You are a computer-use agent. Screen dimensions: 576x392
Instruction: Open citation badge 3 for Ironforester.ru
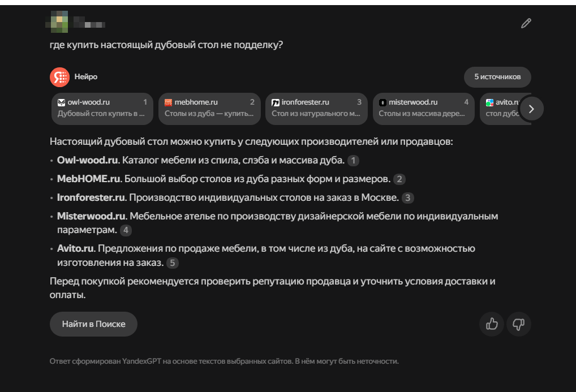pos(407,198)
